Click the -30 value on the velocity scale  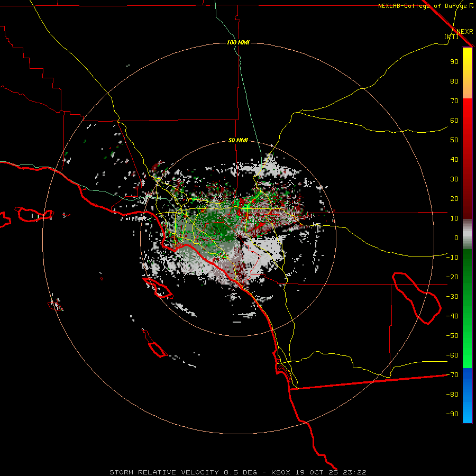pos(452,297)
